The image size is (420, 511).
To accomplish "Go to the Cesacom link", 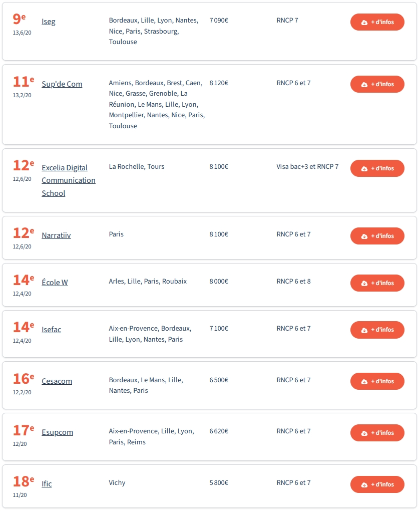I will click(57, 381).
